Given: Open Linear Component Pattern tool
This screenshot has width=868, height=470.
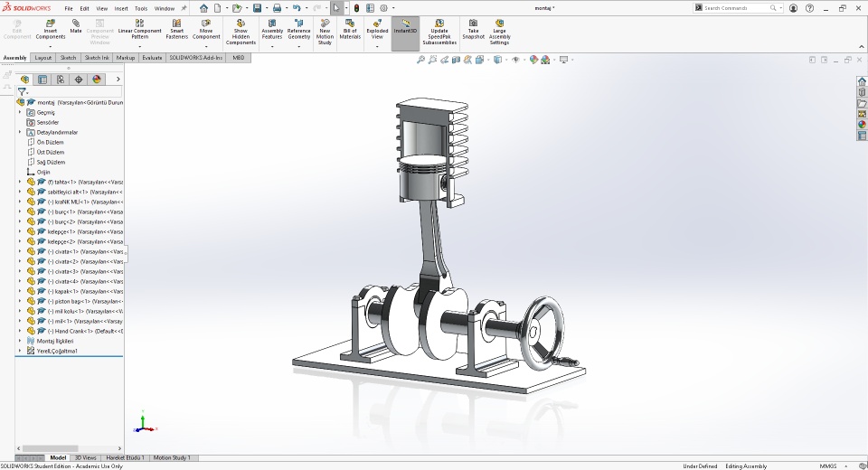Looking at the screenshot, I should click(139, 29).
